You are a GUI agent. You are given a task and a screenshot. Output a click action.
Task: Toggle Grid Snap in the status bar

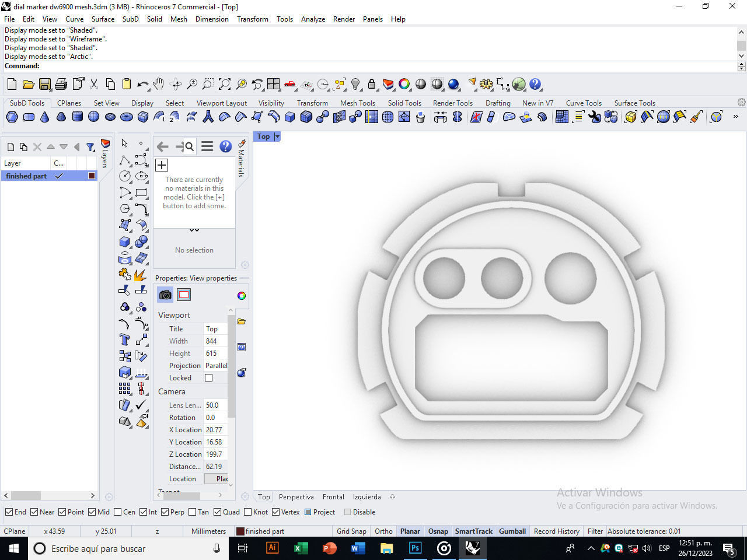pos(351,531)
